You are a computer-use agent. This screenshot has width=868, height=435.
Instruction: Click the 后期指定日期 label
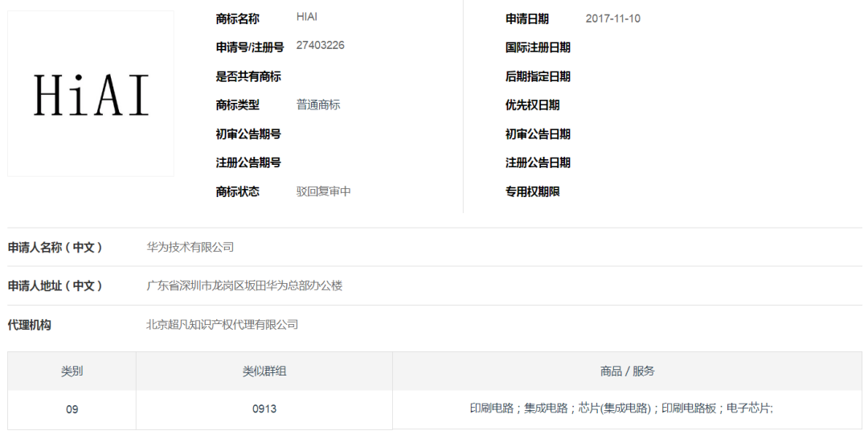click(x=538, y=76)
